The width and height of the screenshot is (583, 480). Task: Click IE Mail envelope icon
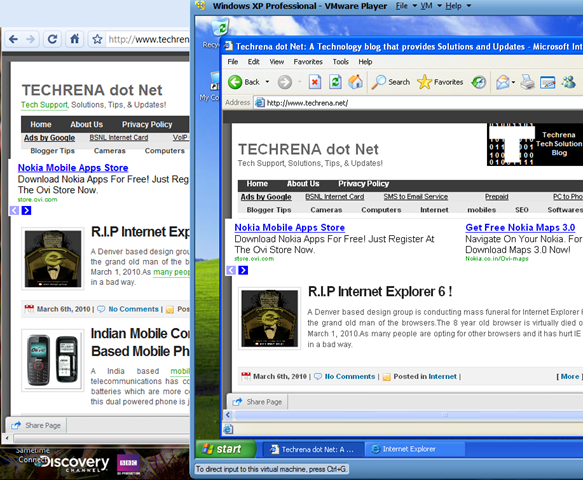(502, 82)
